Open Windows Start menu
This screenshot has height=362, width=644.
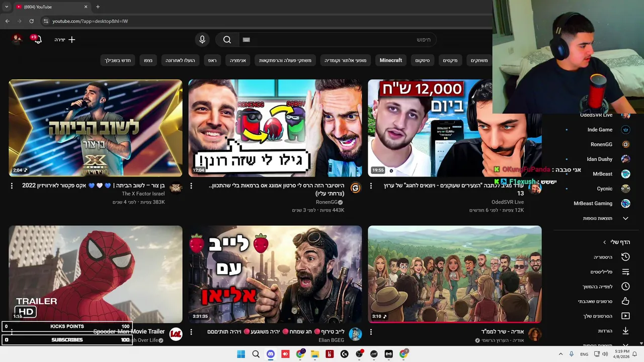241,354
